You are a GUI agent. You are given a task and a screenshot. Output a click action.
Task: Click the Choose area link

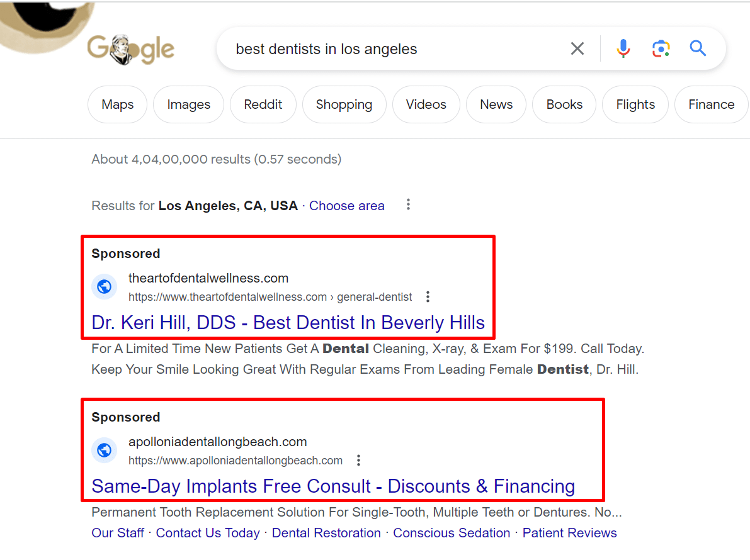point(347,206)
